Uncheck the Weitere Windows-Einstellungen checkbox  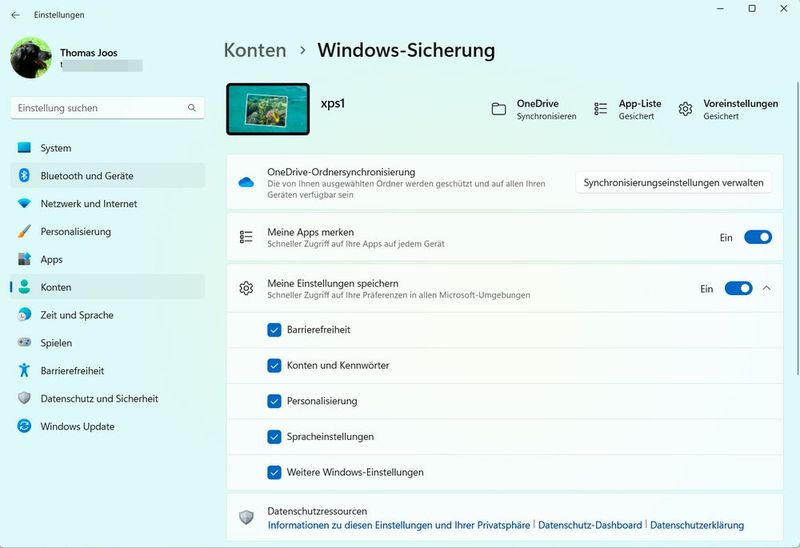coord(274,472)
